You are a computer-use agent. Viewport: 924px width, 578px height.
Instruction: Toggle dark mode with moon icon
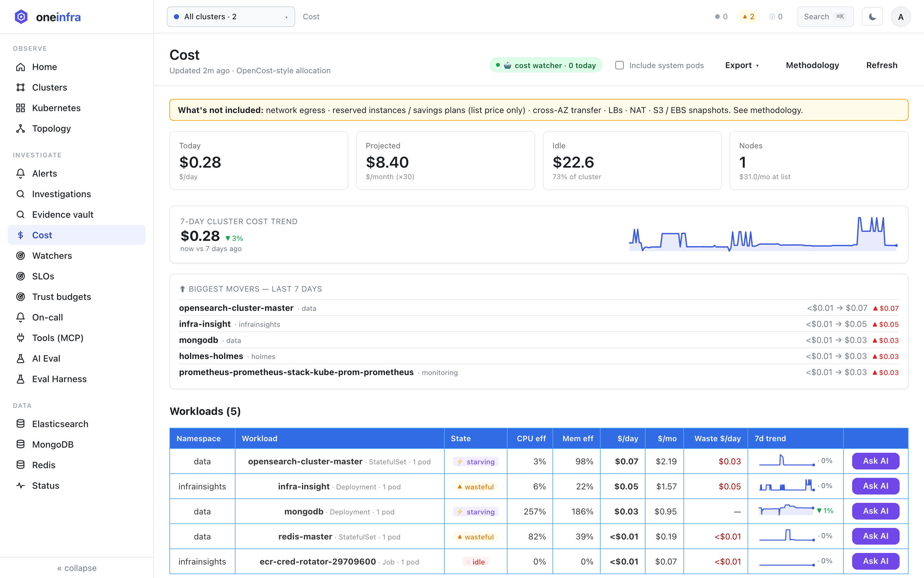872,17
